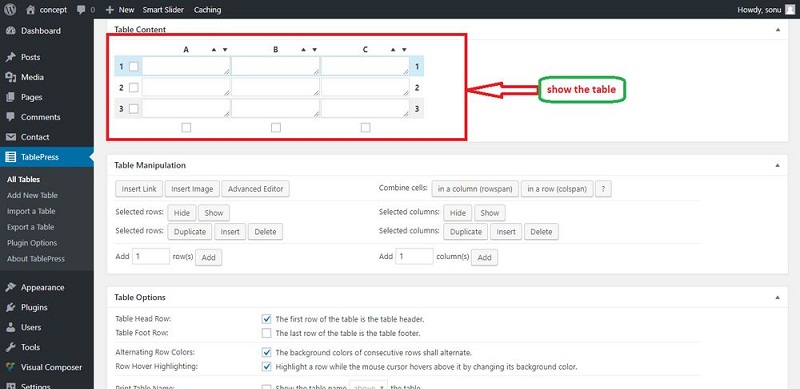The height and width of the screenshot is (389, 800).
Task: Collapse the Table Content panel
Action: pyautogui.click(x=778, y=30)
